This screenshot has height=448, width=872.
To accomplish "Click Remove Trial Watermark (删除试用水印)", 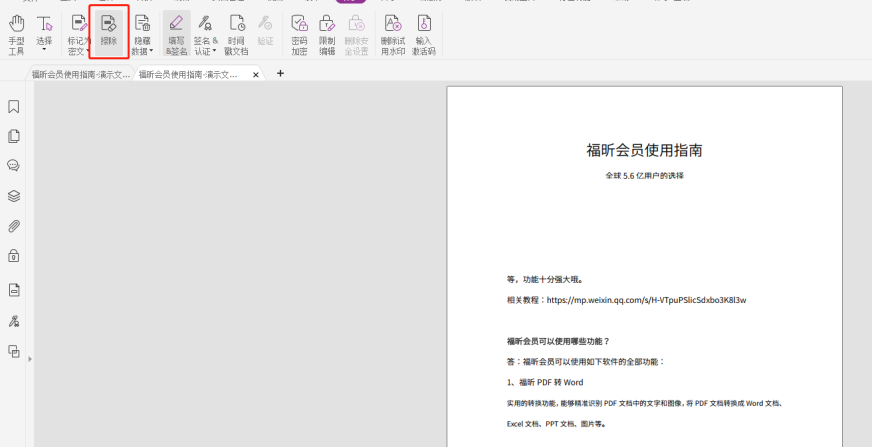I will (393, 34).
